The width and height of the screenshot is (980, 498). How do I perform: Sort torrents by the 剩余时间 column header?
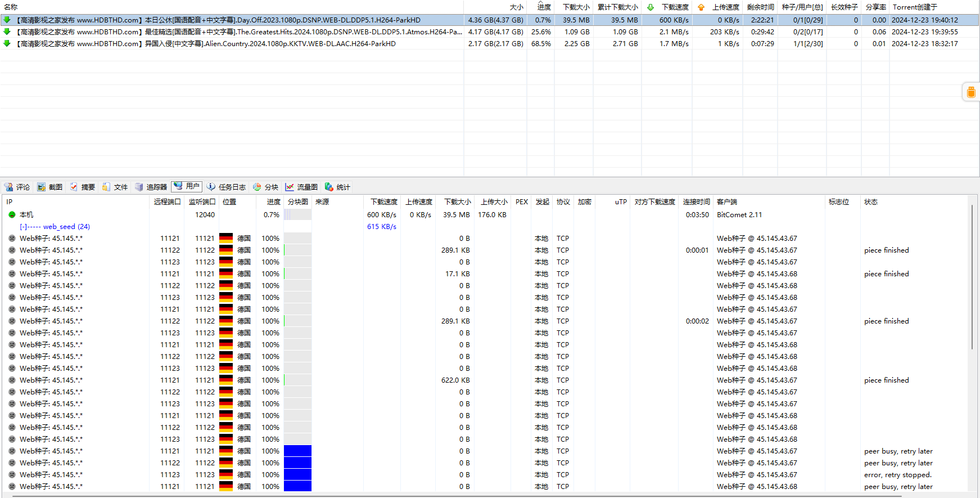coord(760,7)
